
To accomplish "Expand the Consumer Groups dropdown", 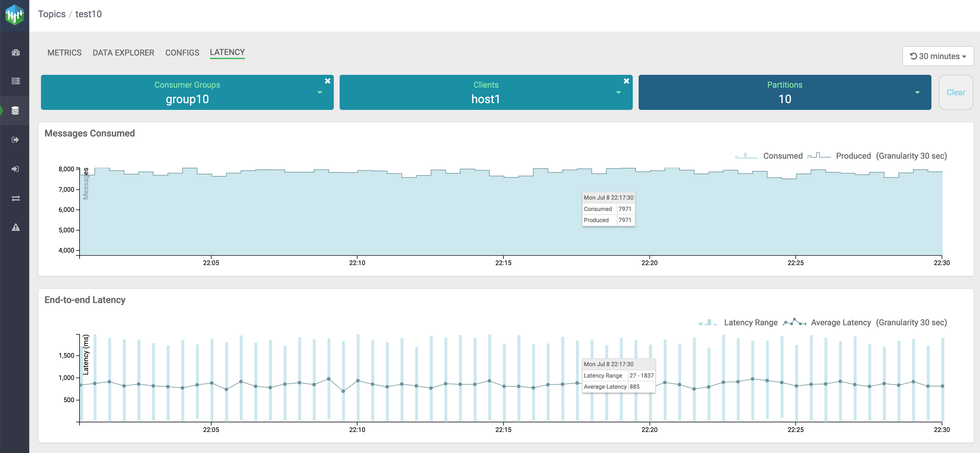I will 319,93.
